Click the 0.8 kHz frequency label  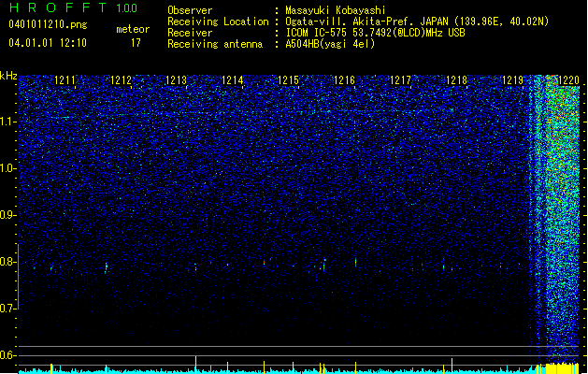tap(8, 262)
